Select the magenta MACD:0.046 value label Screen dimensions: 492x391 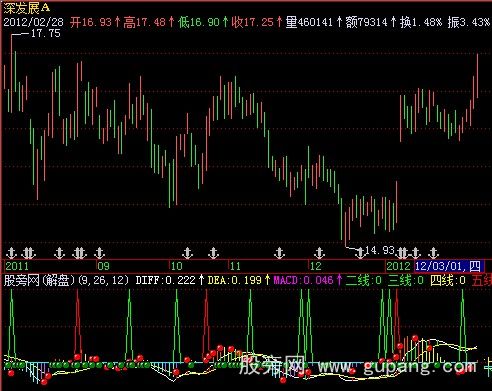(303, 280)
